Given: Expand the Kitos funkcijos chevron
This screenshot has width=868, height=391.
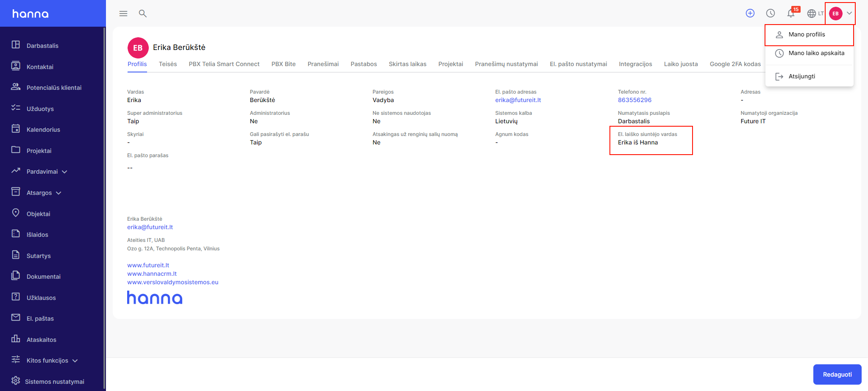Looking at the screenshot, I should pyautogui.click(x=75, y=361).
